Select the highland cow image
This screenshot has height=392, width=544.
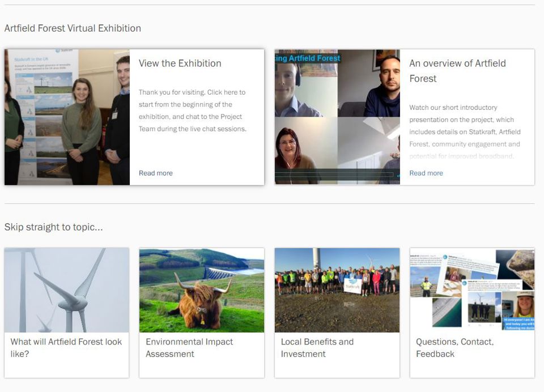[x=202, y=290]
